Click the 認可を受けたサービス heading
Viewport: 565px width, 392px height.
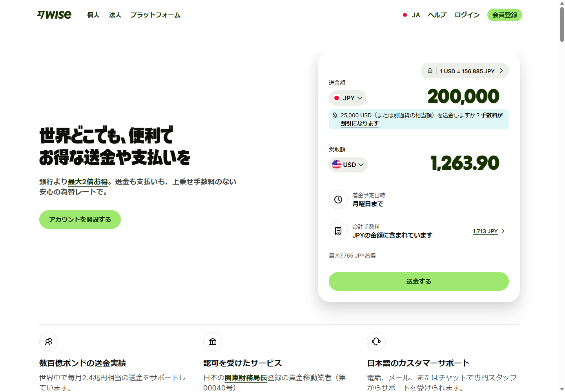[242, 363]
